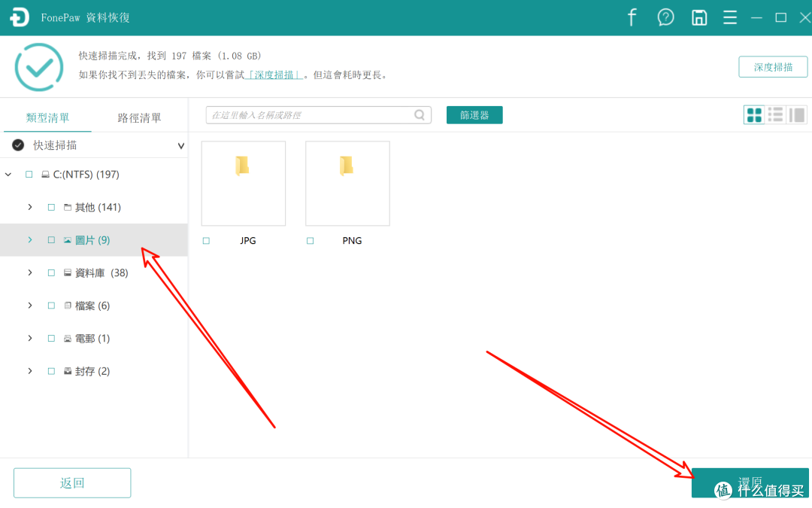Expand the 圖片 (9) node
The image size is (812, 508).
(x=30, y=240)
